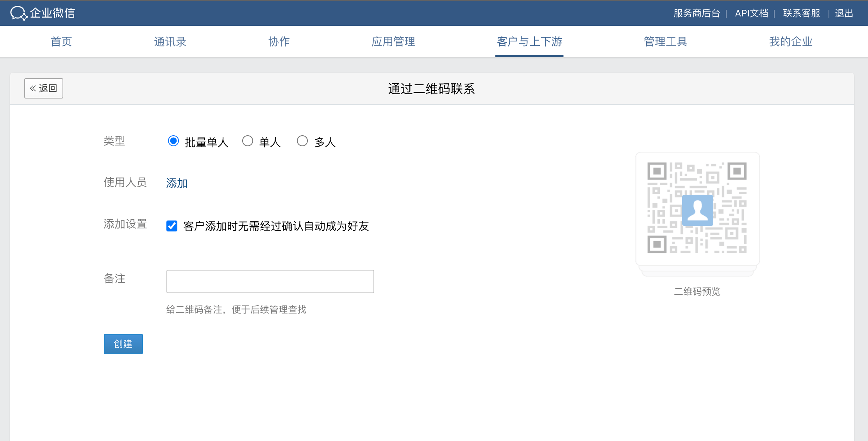Click 联系客服 link
The height and width of the screenshot is (441, 868).
[801, 13]
